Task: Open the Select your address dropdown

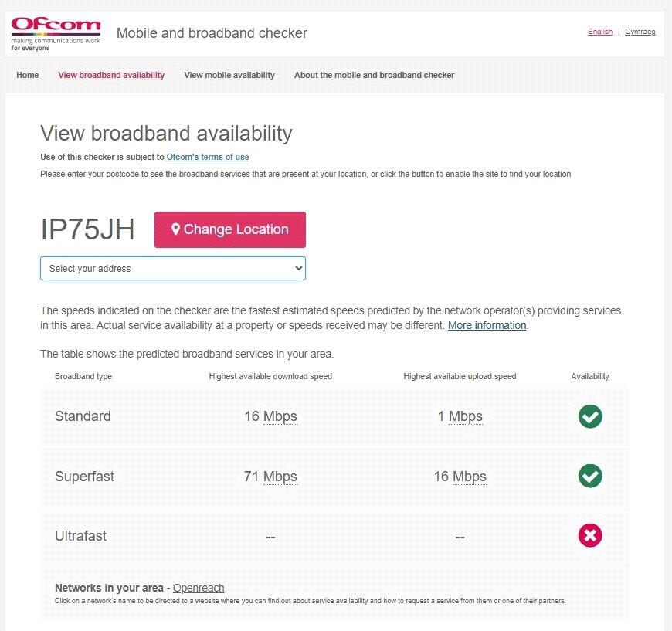Action: click(173, 269)
